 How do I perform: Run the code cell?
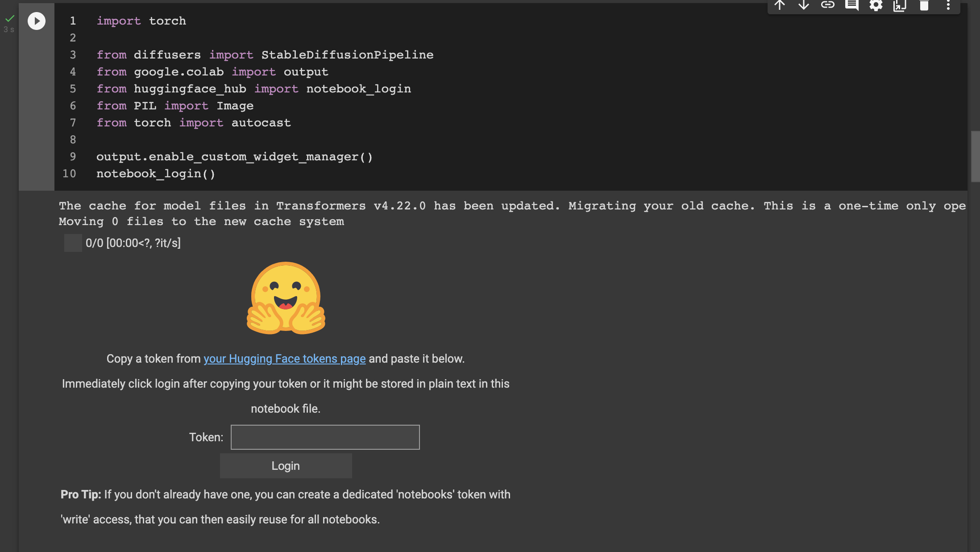pos(37,21)
